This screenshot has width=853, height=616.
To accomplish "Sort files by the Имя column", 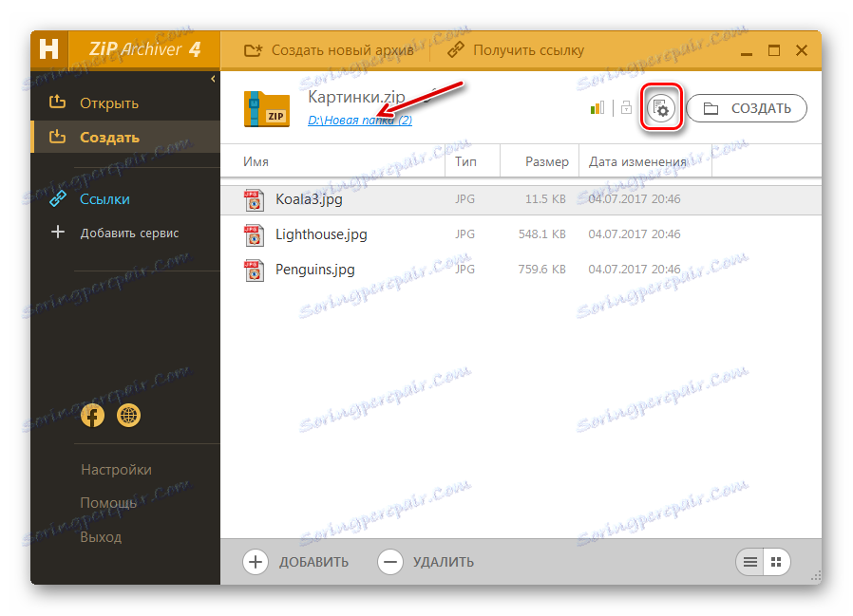I will tap(332, 161).
